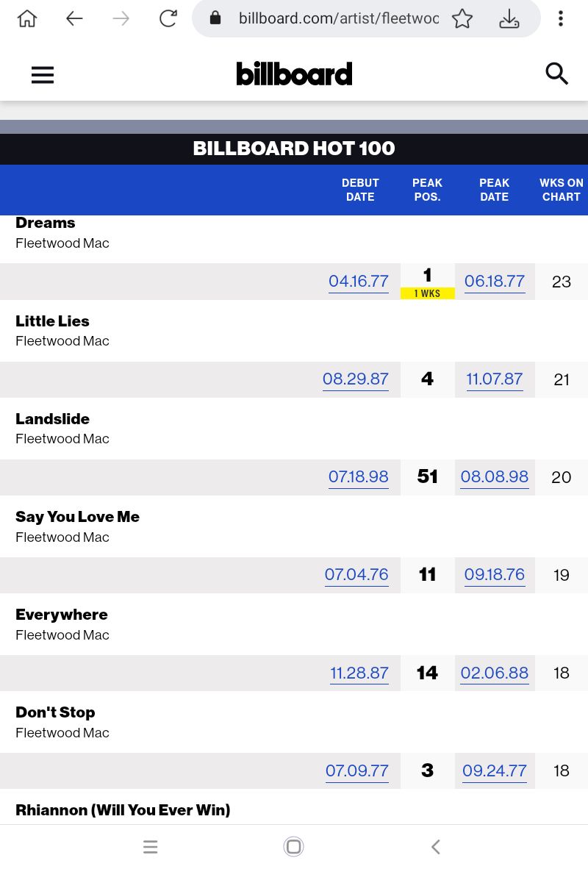
Task: Navigate back with browser back arrow
Action: tap(74, 18)
